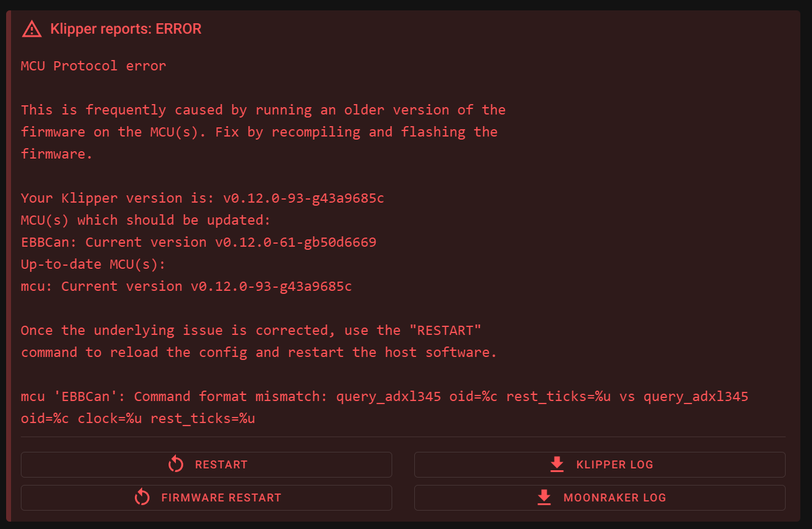The image size is (812, 529).
Task: Click the 'MCU Protocol error' text line
Action: [94, 66]
